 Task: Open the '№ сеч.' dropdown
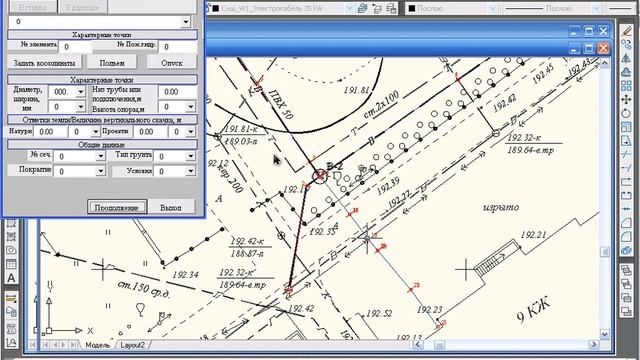tap(101, 156)
